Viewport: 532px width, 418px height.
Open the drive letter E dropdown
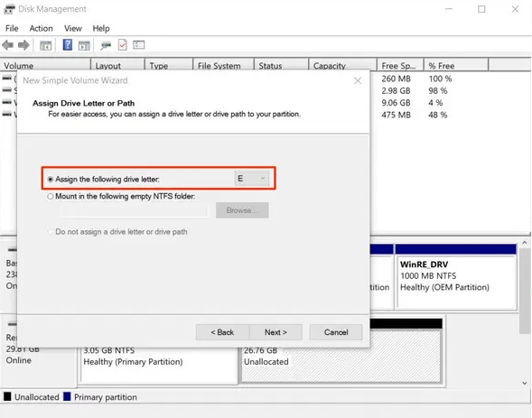pos(252,179)
